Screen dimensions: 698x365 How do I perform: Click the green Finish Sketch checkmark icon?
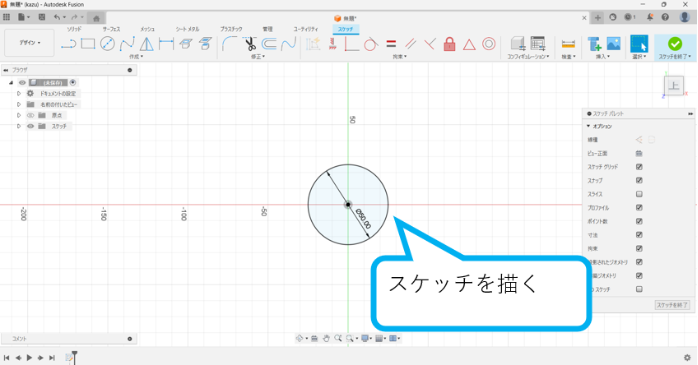675,44
